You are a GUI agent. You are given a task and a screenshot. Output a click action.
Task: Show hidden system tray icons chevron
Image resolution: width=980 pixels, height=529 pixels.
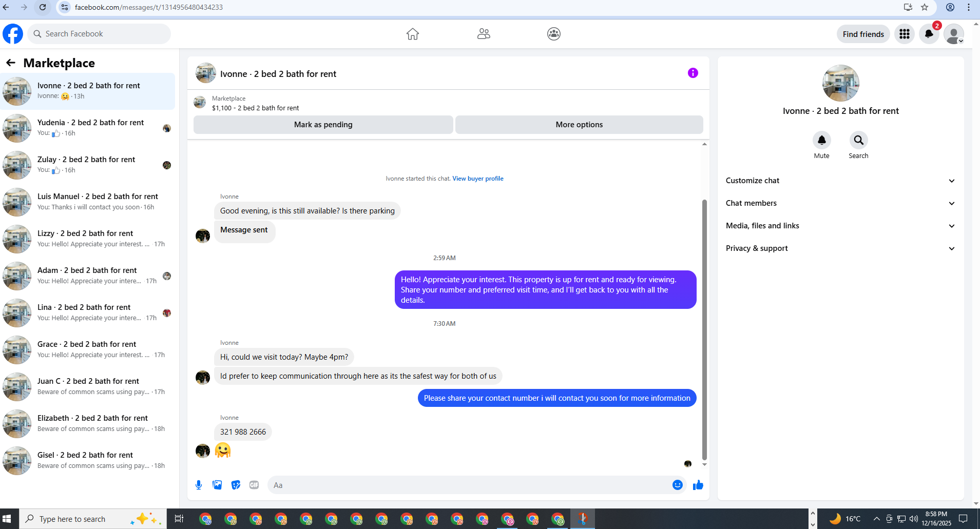pos(876,519)
